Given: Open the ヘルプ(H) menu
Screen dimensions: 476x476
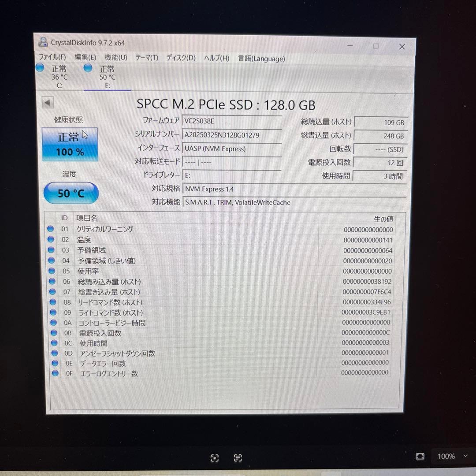Looking at the screenshot, I should (x=216, y=57).
